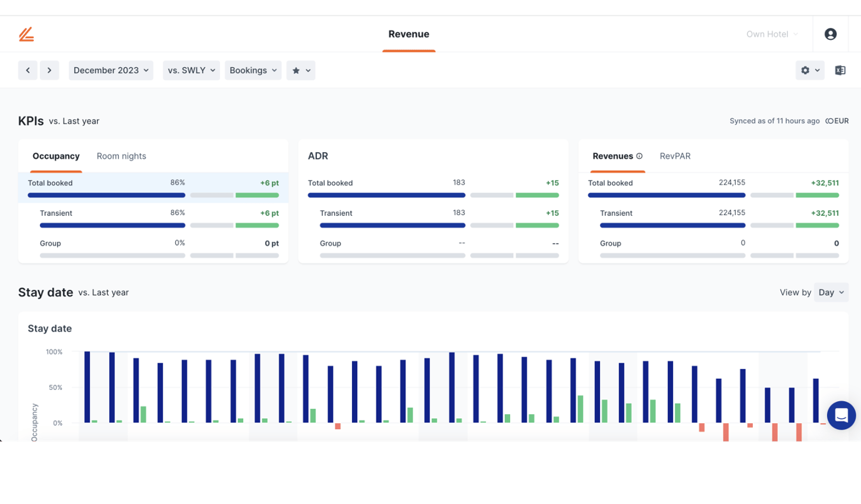This screenshot has width=861, height=504.
Task: Open the star favorites menu
Action: pyautogui.click(x=301, y=70)
